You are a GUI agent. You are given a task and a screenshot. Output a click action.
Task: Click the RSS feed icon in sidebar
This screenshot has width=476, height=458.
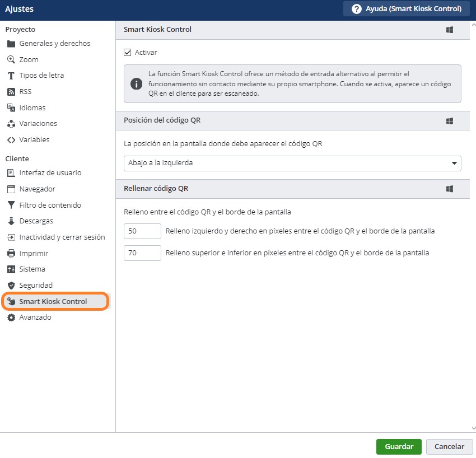[x=11, y=92]
